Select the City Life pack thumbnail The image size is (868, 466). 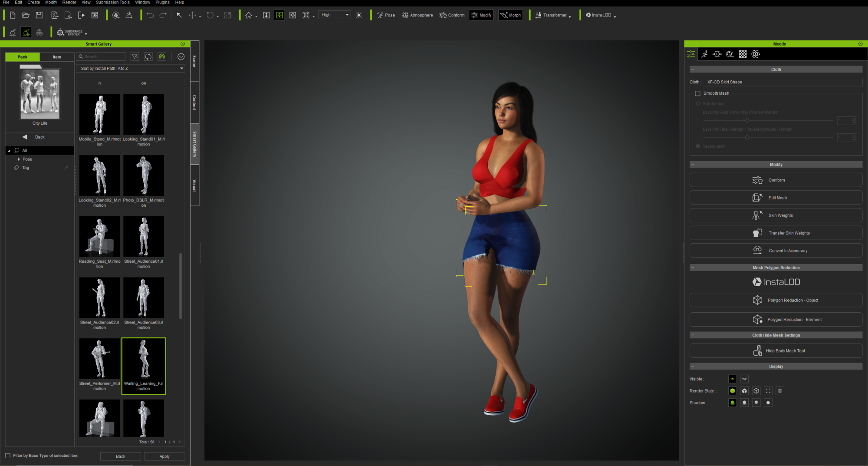tap(40, 93)
